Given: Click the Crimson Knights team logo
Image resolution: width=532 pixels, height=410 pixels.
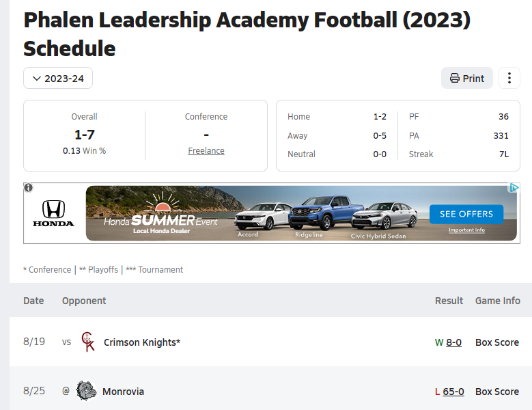Looking at the screenshot, I should click(x=88, y=342).
